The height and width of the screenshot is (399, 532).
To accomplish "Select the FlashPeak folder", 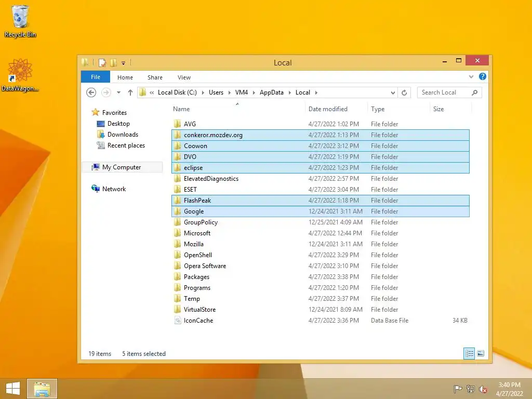I will [x=320, y=201].
